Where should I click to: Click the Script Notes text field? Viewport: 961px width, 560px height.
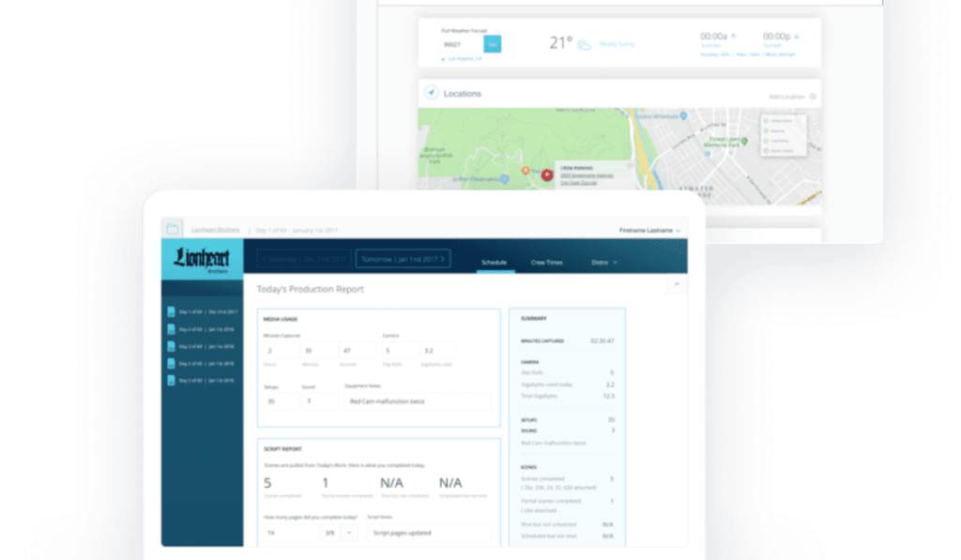429,533
